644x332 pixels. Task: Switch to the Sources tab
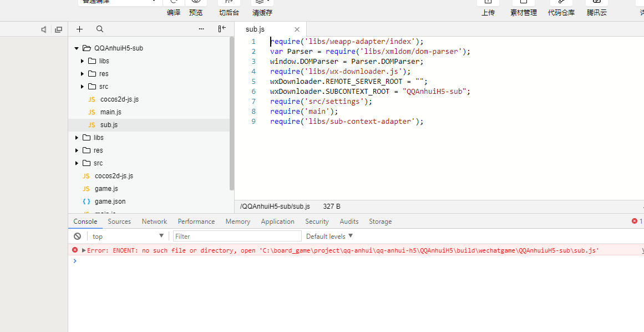[x=119, y=221]
